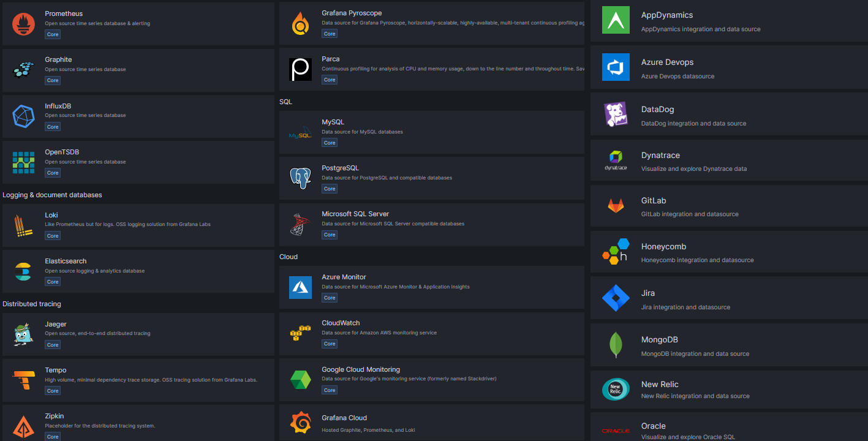Click the Logging & document databases heading
868x441 pixels.
click(52, 195)
